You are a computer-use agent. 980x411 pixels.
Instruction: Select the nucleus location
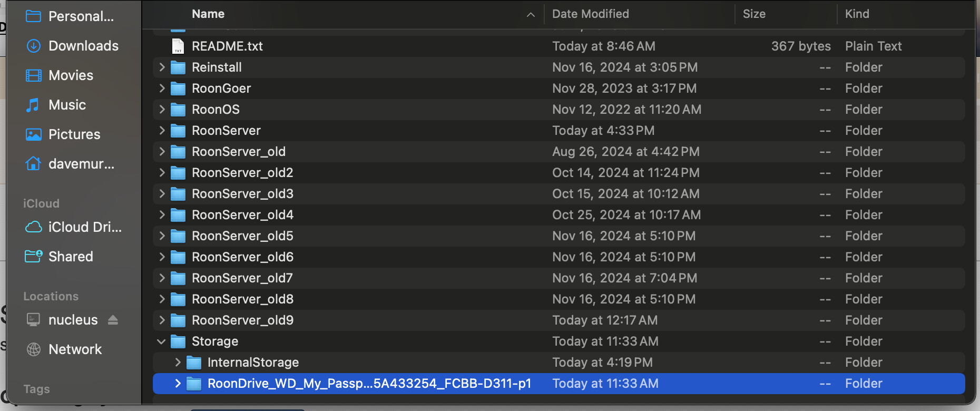[62, 320]
